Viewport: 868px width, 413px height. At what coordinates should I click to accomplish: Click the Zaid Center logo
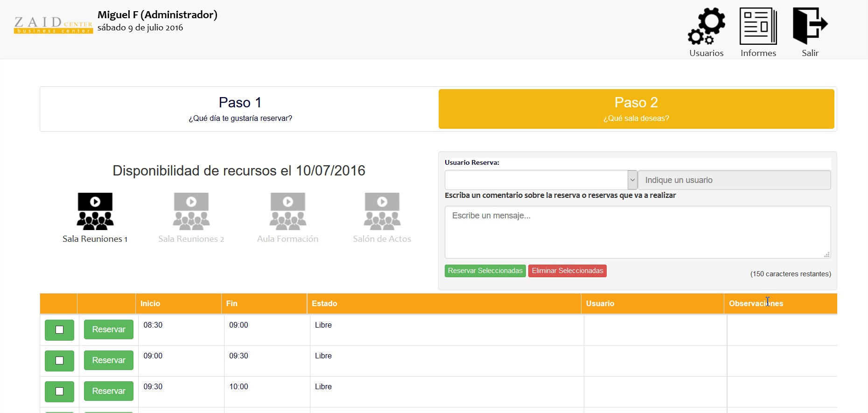(53, 25)
